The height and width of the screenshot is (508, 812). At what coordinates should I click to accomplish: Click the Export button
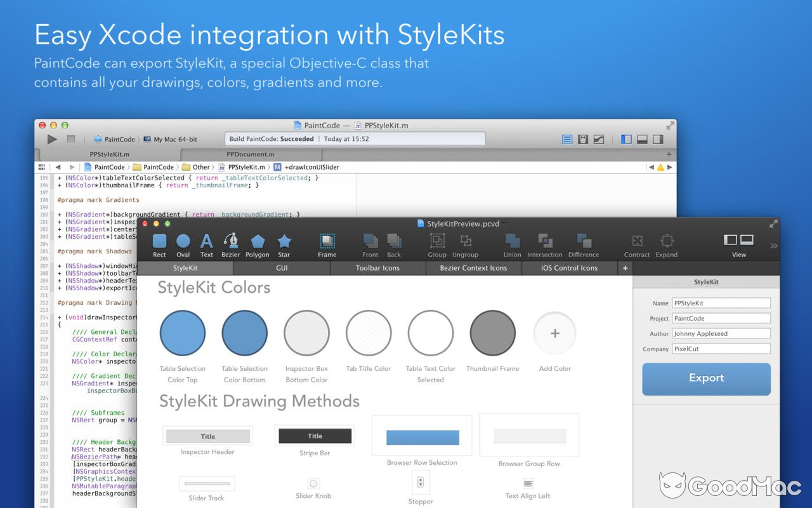tap(705, 378)
